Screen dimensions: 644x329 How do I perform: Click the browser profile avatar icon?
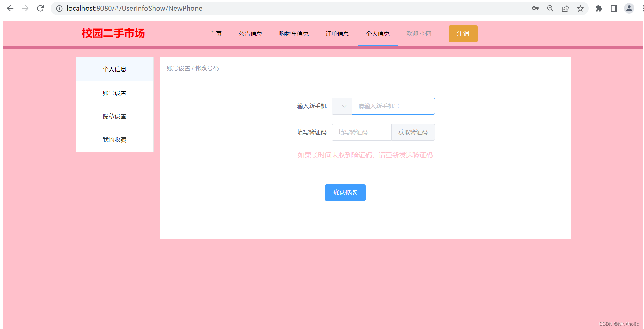click(x=629, y=8)
